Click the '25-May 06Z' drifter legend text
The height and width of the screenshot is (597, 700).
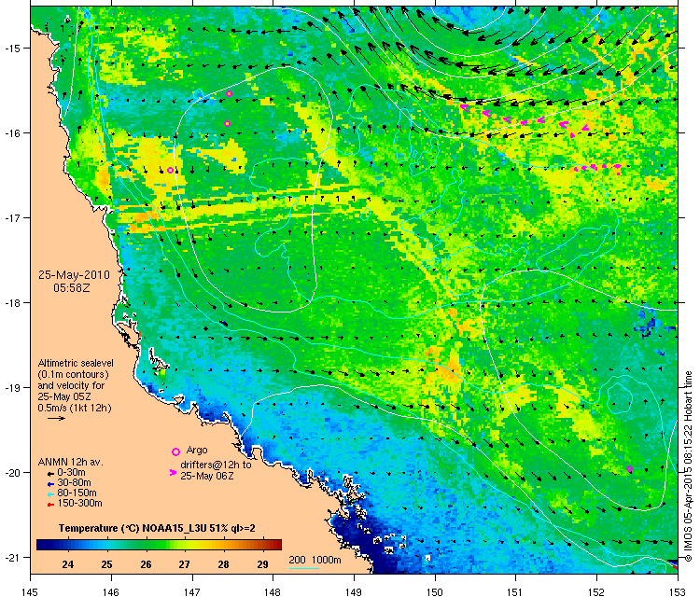207,476
